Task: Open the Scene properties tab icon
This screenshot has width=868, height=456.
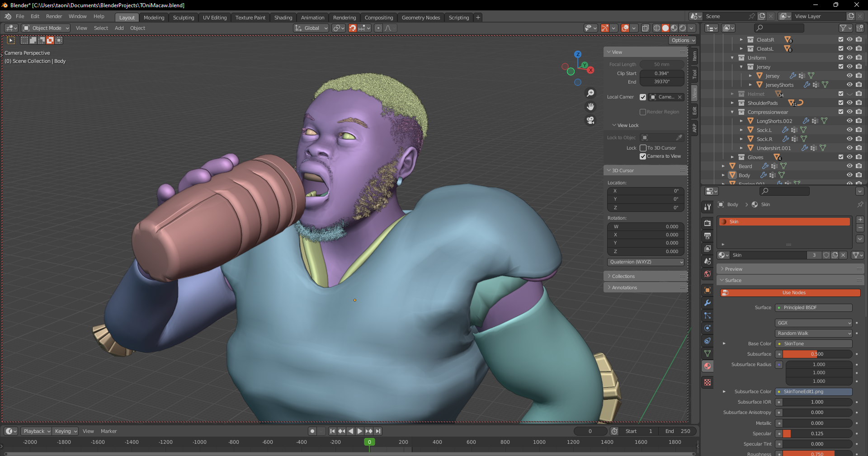Action: pos(708,261)
